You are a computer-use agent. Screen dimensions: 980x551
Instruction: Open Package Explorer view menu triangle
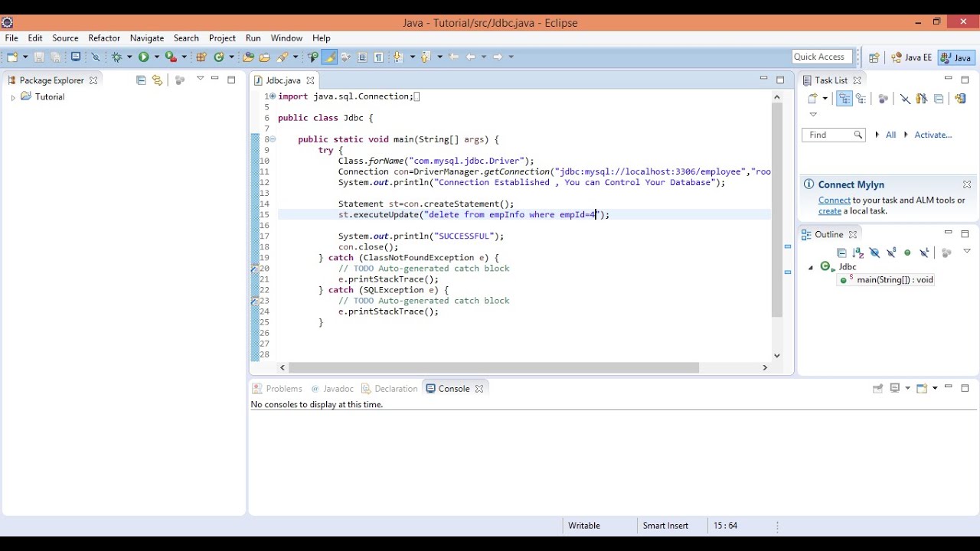click(201, 78)
